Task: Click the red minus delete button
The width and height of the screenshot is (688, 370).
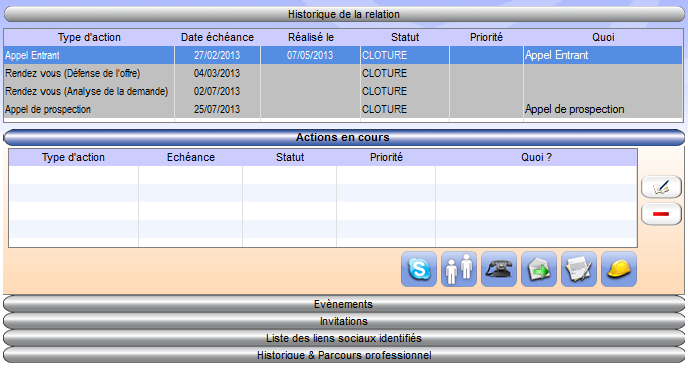Action: [x=661, y=214]
